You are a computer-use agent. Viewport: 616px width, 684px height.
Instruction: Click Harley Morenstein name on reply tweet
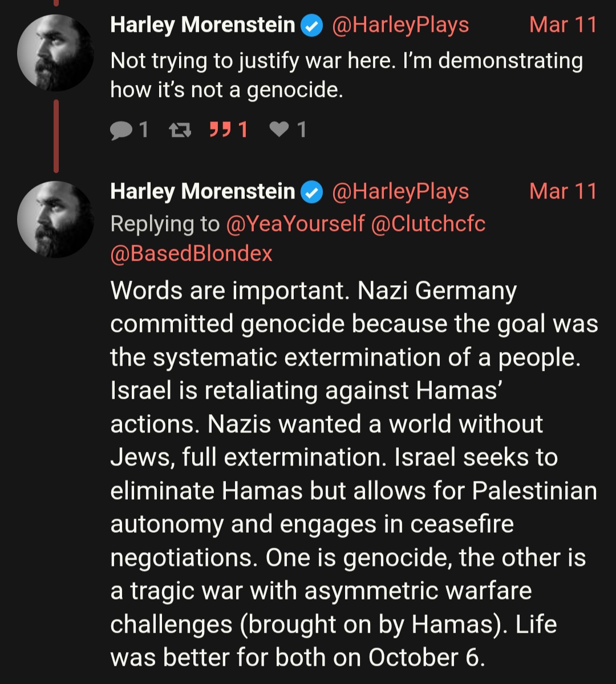click(202, 192)
